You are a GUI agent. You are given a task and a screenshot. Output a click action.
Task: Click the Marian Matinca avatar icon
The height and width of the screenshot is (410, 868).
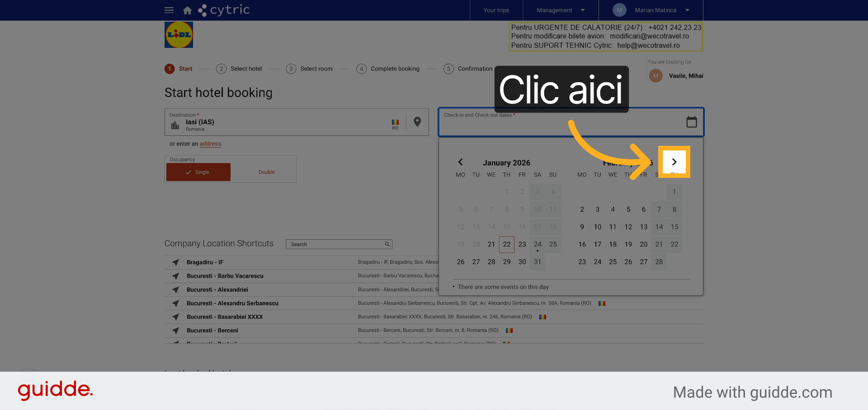tap(619, 10)
